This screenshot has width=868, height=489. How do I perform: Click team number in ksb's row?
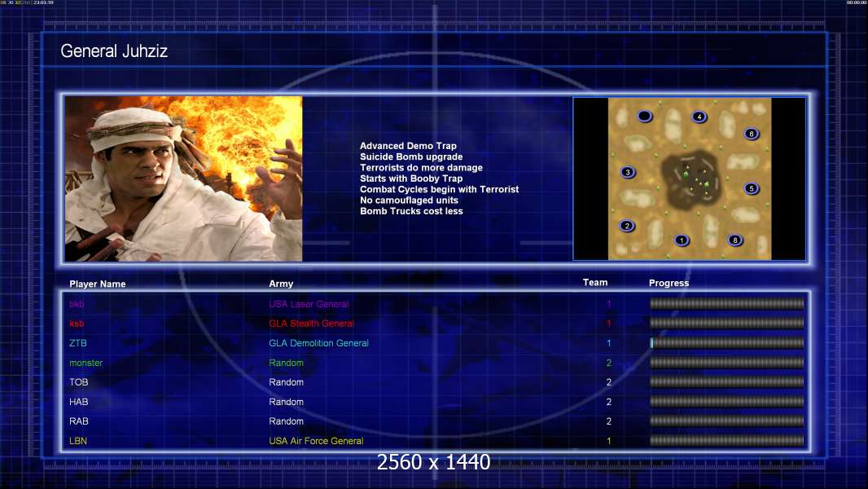[609, 324]
